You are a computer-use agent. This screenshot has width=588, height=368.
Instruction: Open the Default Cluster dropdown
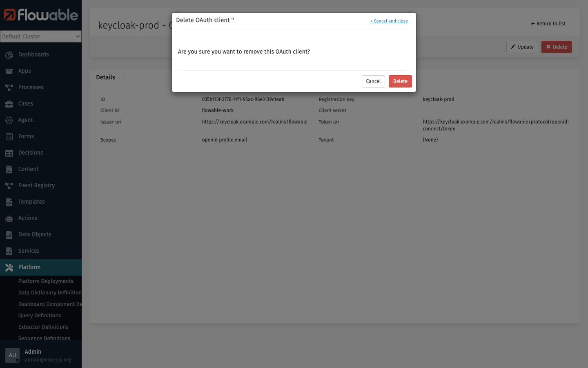[x=41, y=36]
